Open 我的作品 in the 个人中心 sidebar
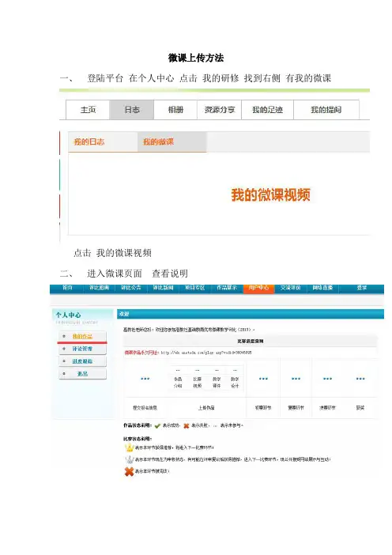Image resolution: width=392 pixels, height=555 pixels. click(x=82, y=336)
